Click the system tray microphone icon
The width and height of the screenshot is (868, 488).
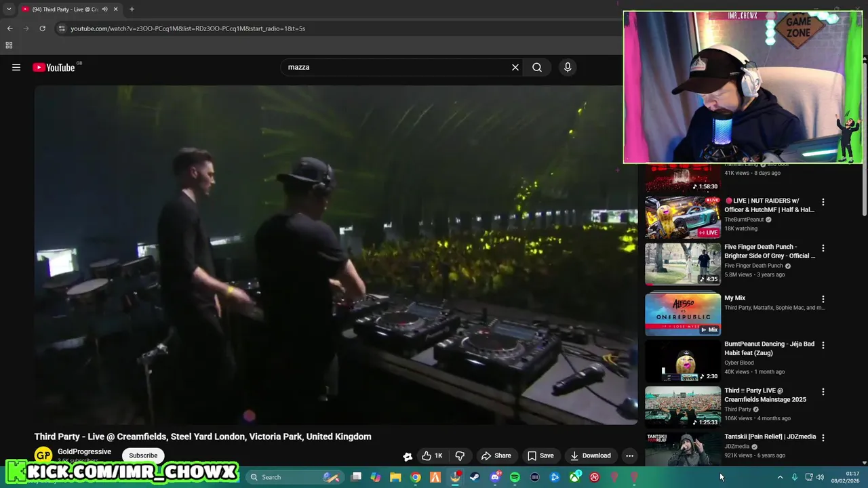point(795,477)
